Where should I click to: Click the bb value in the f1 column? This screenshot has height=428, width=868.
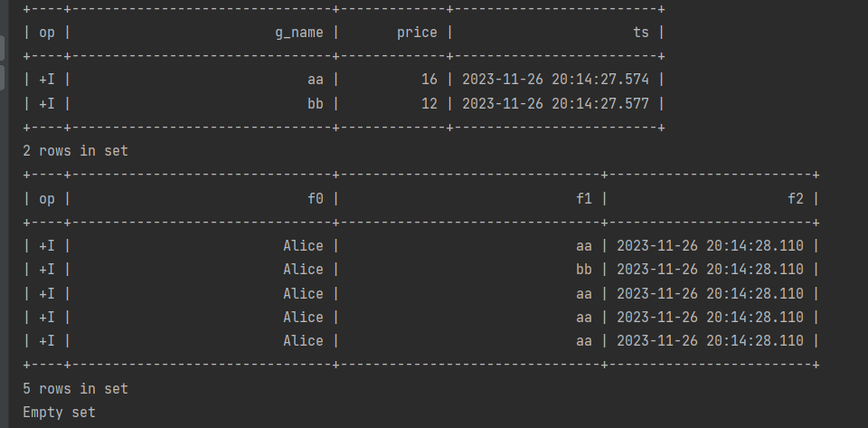[x=584, y=270]
